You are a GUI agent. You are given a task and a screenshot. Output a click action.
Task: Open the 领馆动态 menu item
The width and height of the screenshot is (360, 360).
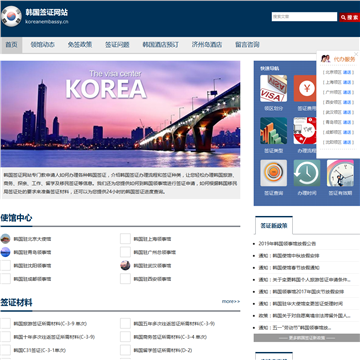tap(43, 45)
